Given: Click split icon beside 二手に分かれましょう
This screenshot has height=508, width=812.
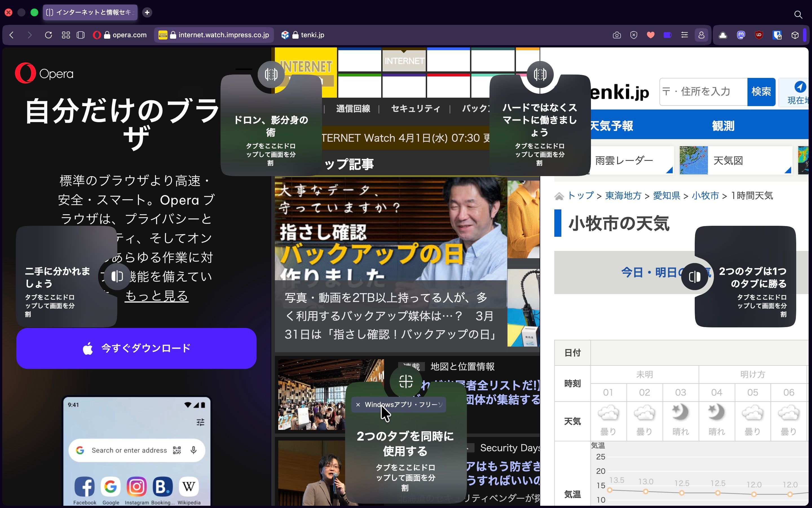Looking at the screenshot, I should click(x=117, y=277).
